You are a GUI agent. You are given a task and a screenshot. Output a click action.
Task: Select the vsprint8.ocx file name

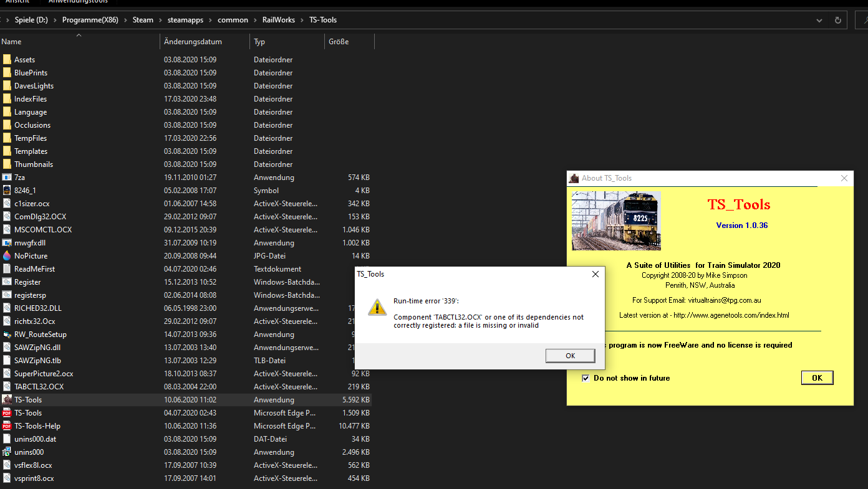tap(34, 478)
